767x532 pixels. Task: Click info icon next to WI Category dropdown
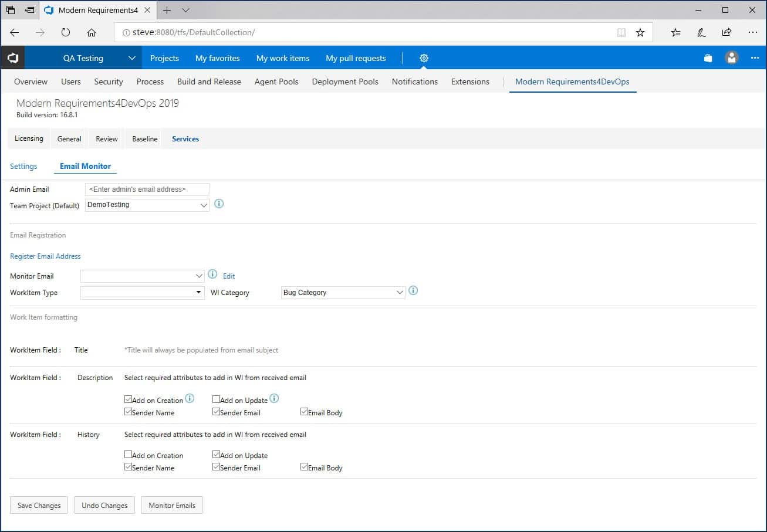(x=413, y=290)
